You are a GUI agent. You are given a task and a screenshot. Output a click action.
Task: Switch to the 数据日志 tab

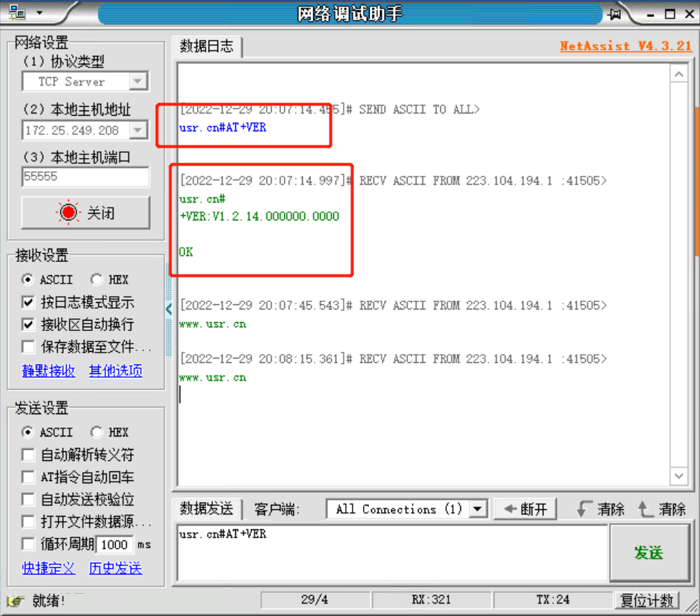(206, 46)
